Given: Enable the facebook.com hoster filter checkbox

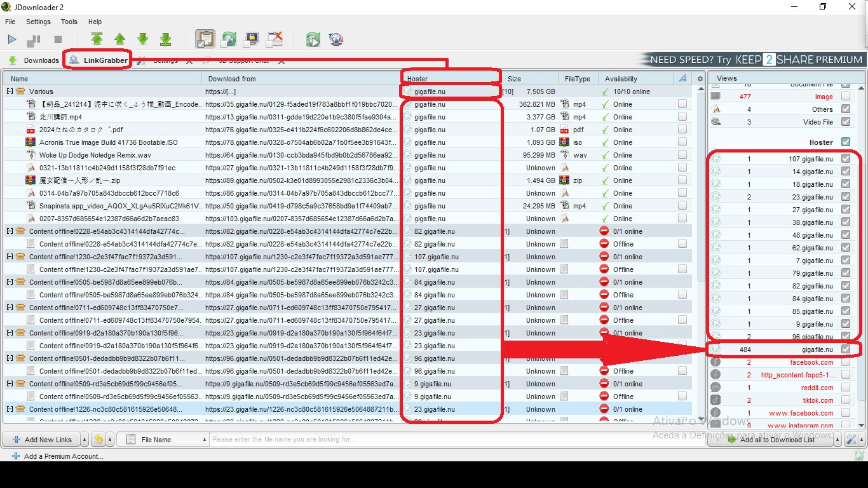Looking at the screenshot, I should coord(845,362).
